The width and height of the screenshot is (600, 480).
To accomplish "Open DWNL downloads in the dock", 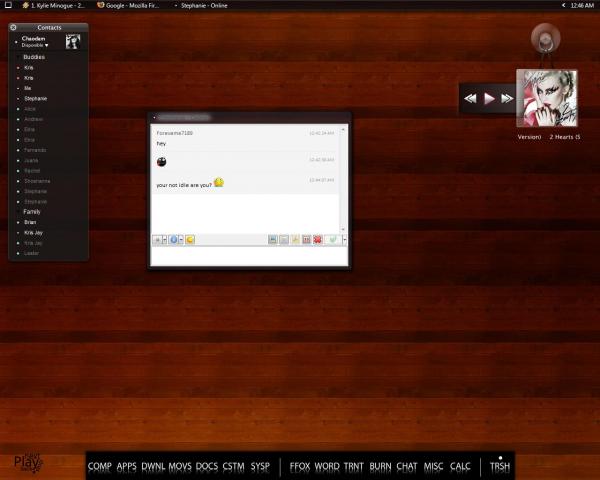I will (153, 466).
